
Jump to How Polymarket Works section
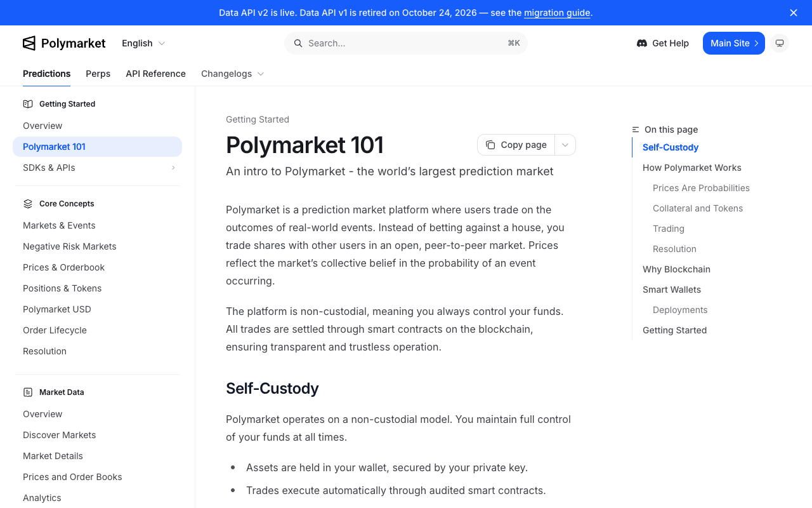click(x=692, y=168)
